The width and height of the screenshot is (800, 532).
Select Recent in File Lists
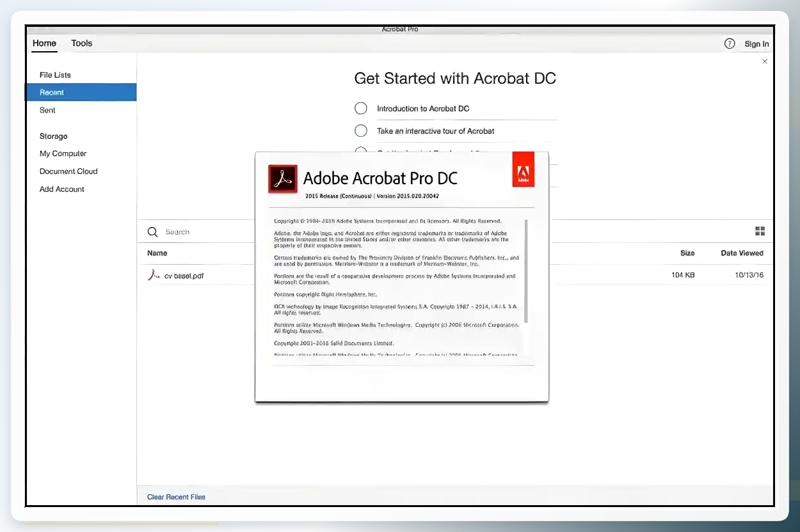pyautogui.click(x=81, y=92)
